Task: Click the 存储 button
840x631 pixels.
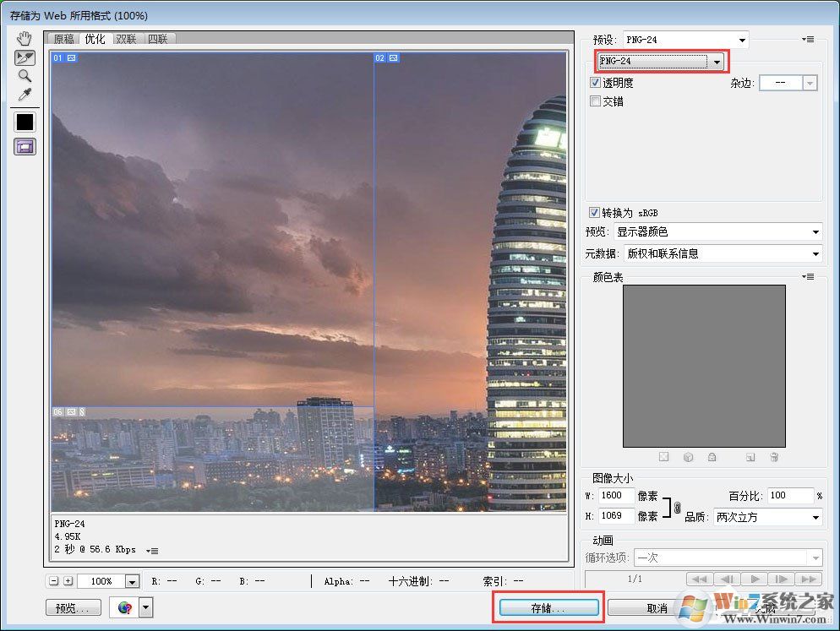Action: tap(548, 607)
